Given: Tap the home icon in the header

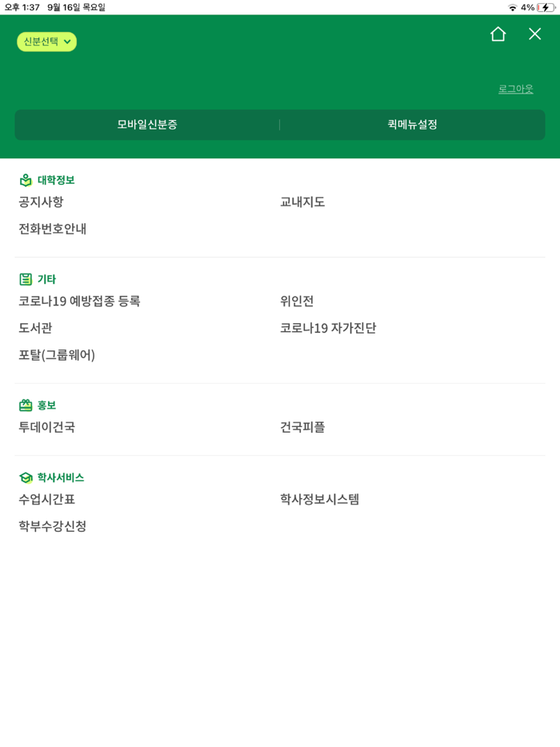Looking at the screenshot, I should [498, 34].
